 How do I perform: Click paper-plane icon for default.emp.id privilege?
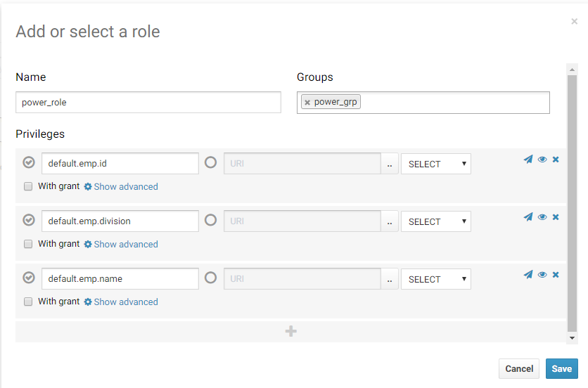pyautogui.click(x=528, y=160)
